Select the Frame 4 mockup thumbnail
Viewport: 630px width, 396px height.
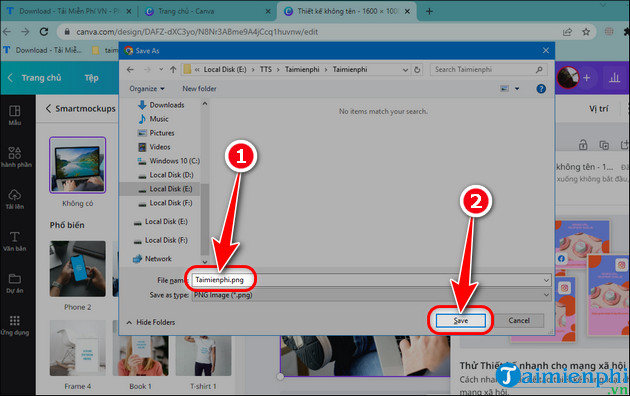pyautogui.click(x=78, y=348)
